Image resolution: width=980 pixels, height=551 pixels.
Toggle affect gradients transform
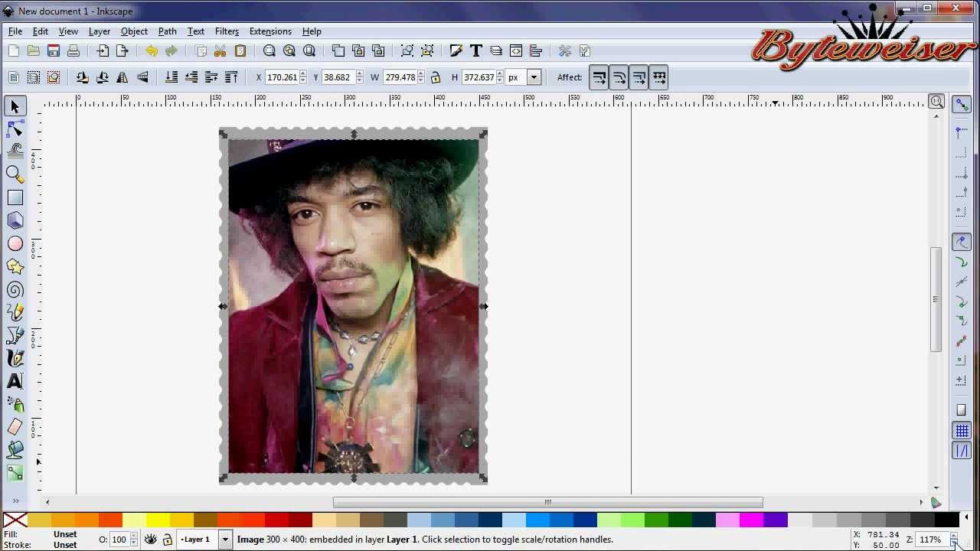pos(639,77)
